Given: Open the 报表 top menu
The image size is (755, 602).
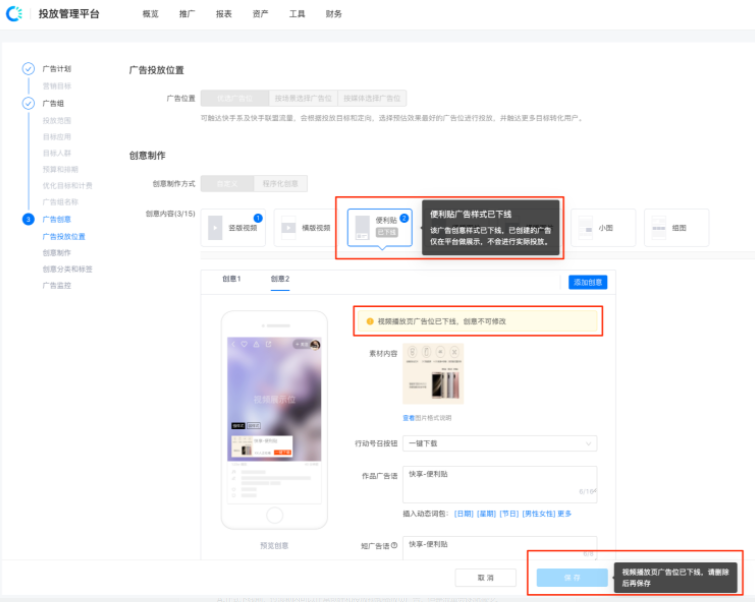Looking at the screenshot, I should click(x=223, y=14).
